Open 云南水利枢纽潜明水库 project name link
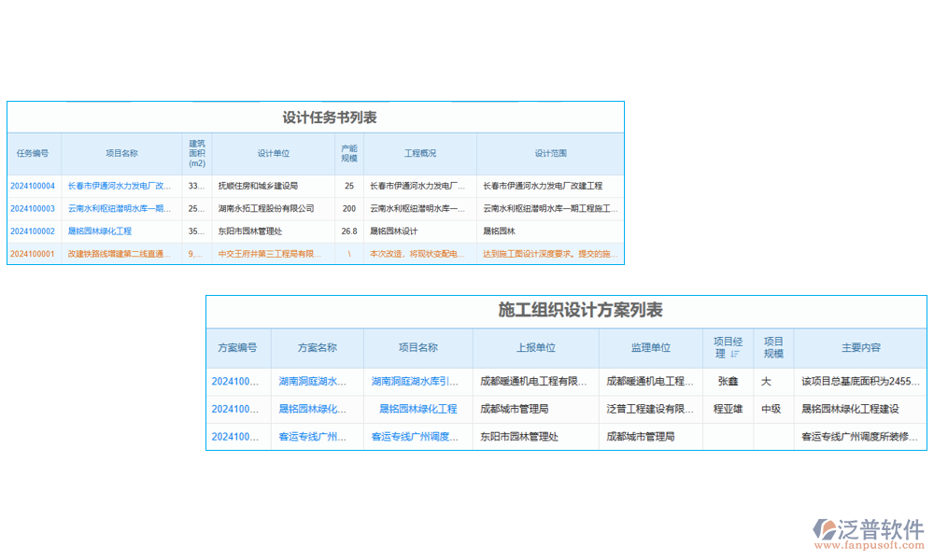Viewport: 934px width, 560px height. (x=120, y=208)
